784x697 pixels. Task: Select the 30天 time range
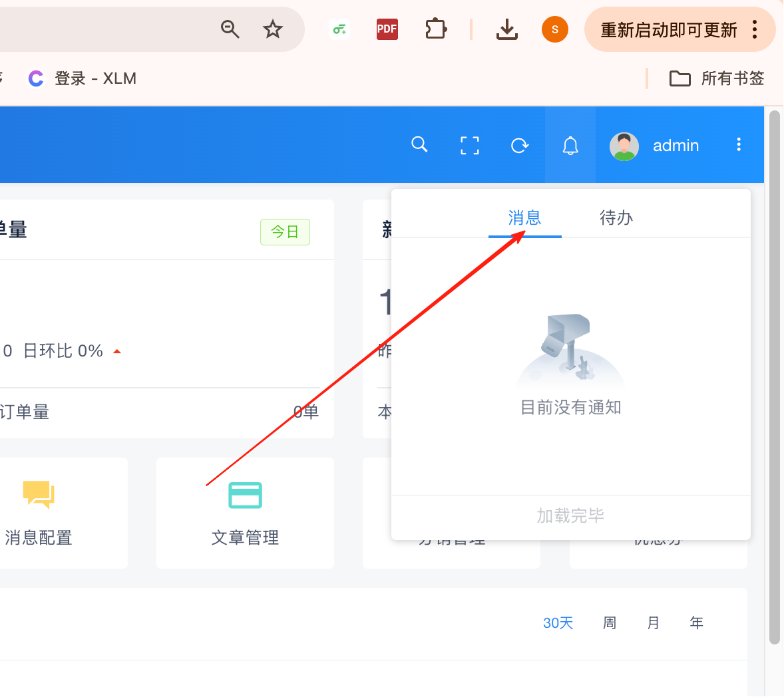tap(558, 623)
